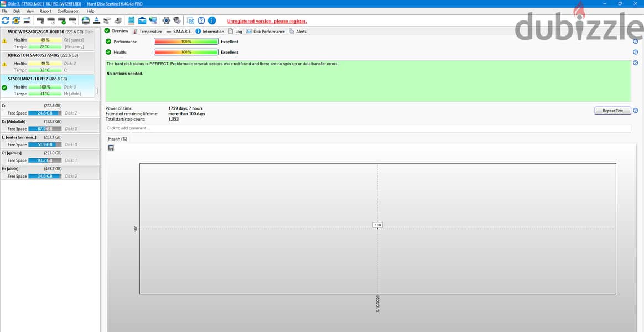
Task: Click the globe with monitor toolbar icon
Action: (x=153, y=20)
